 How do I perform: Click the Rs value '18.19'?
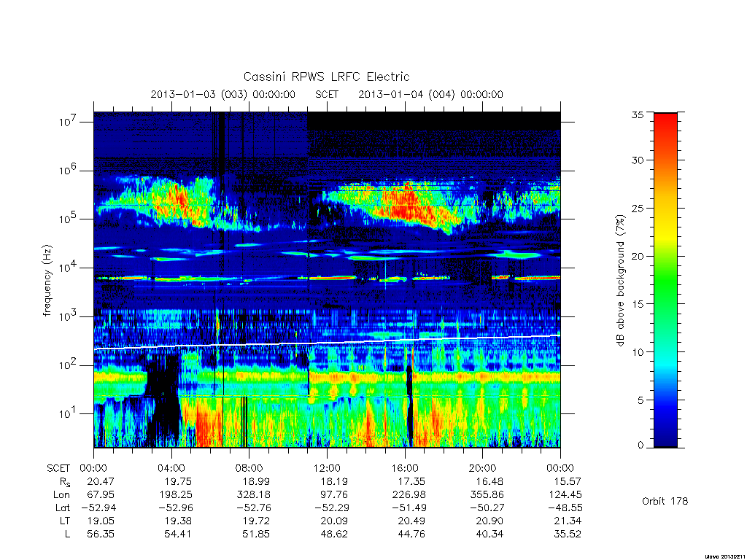tap(334, 481)
